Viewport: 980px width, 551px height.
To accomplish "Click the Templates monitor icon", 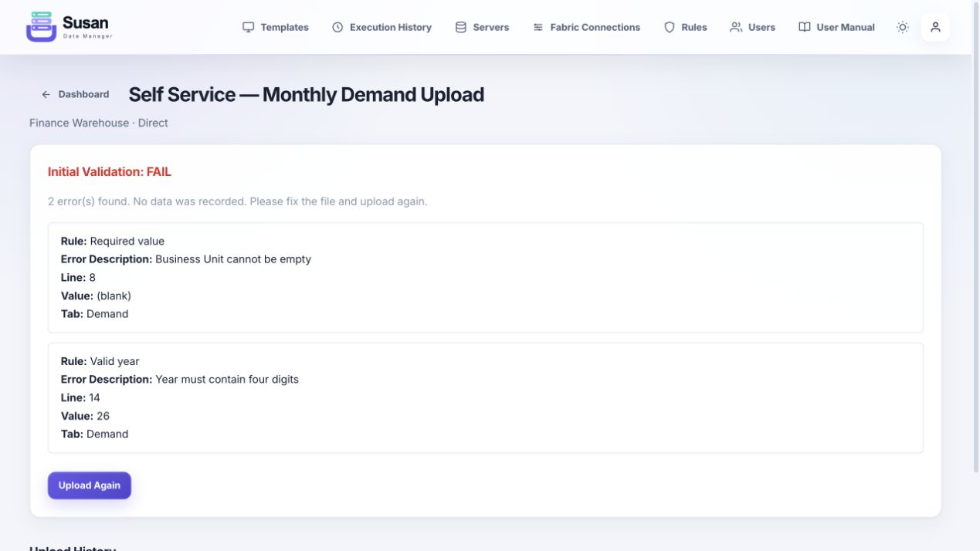I will coord(248,27).
